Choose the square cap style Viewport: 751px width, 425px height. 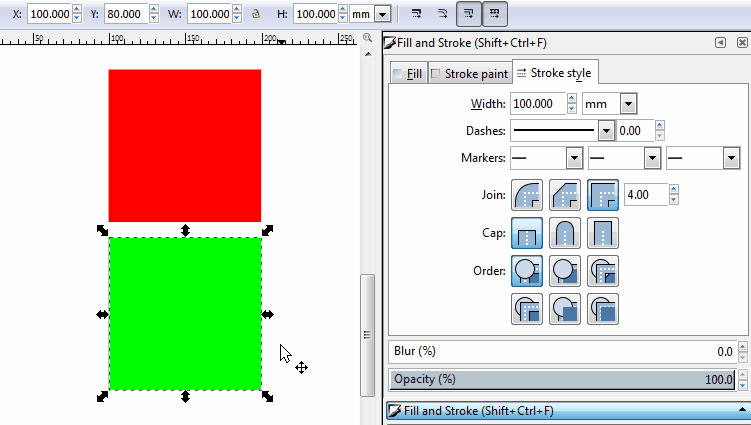pyautogui.click(x=603, y=233)
